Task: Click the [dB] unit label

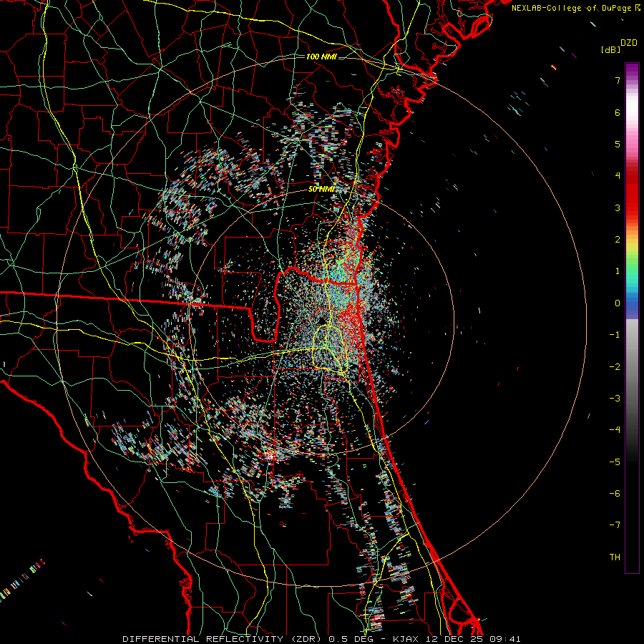Action: point(611,50)
